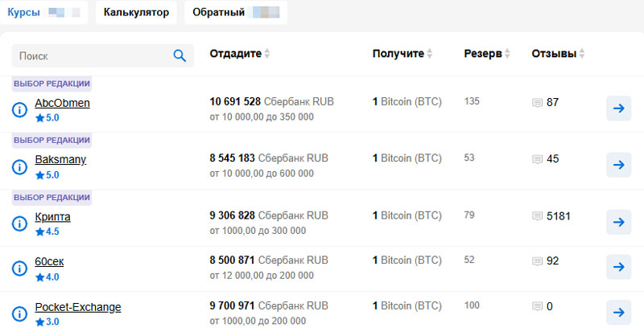Follow the Pocket-Exchange link

[x=78, y=307]
